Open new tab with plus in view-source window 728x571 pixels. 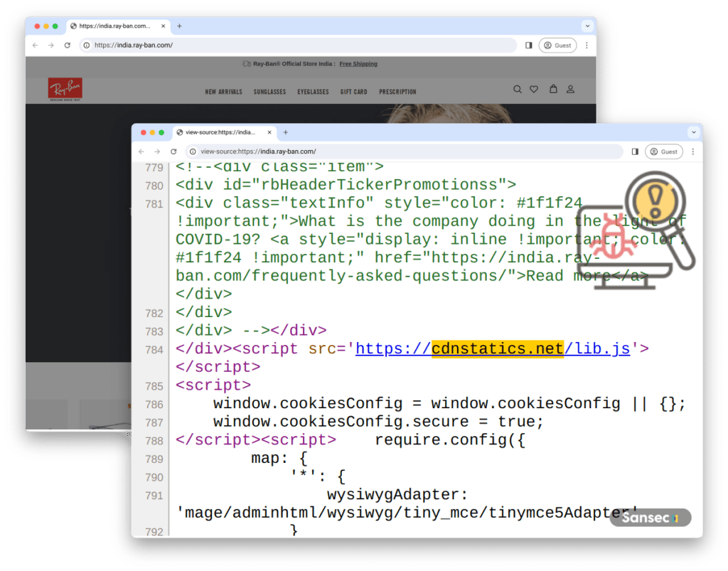(x=286, y=132)
